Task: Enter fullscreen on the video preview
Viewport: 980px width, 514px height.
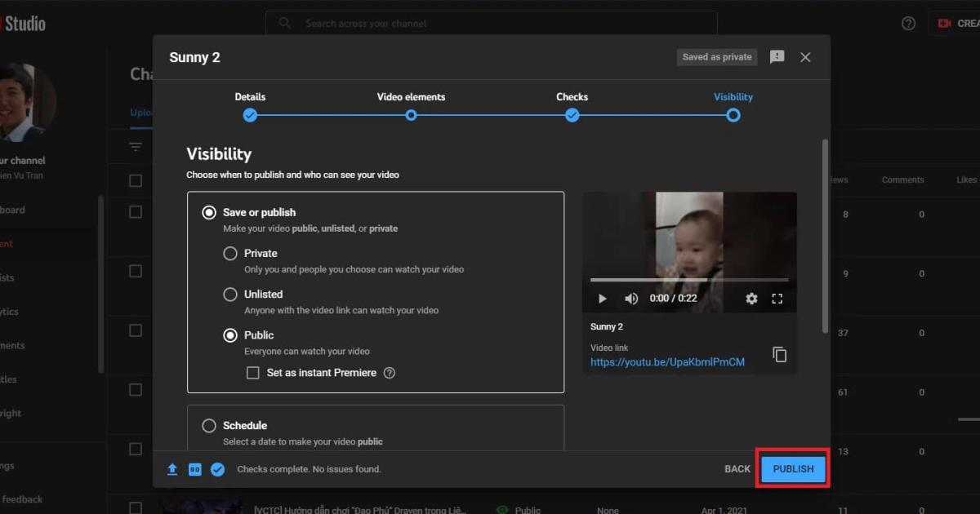Action: (x=777, y=299)
